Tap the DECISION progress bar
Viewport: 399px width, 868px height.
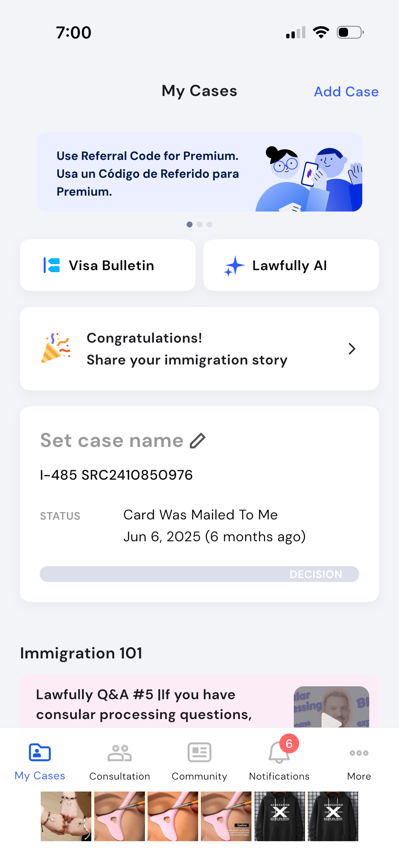[x=199, y=574]
